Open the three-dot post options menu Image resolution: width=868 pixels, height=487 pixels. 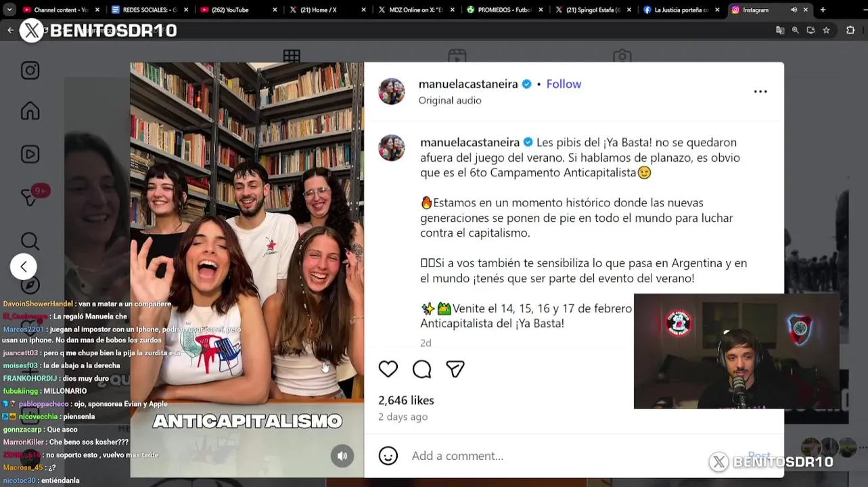click(x=760, y=91)
